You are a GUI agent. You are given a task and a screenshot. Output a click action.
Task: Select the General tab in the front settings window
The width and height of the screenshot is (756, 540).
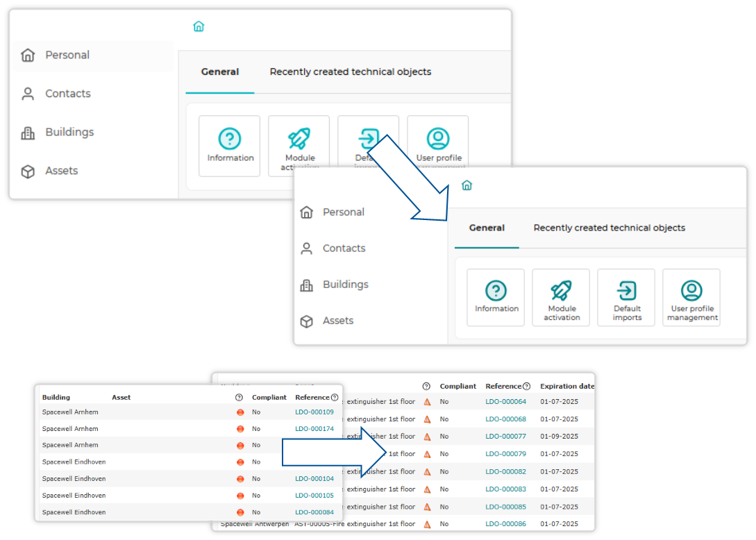[487, 228]
